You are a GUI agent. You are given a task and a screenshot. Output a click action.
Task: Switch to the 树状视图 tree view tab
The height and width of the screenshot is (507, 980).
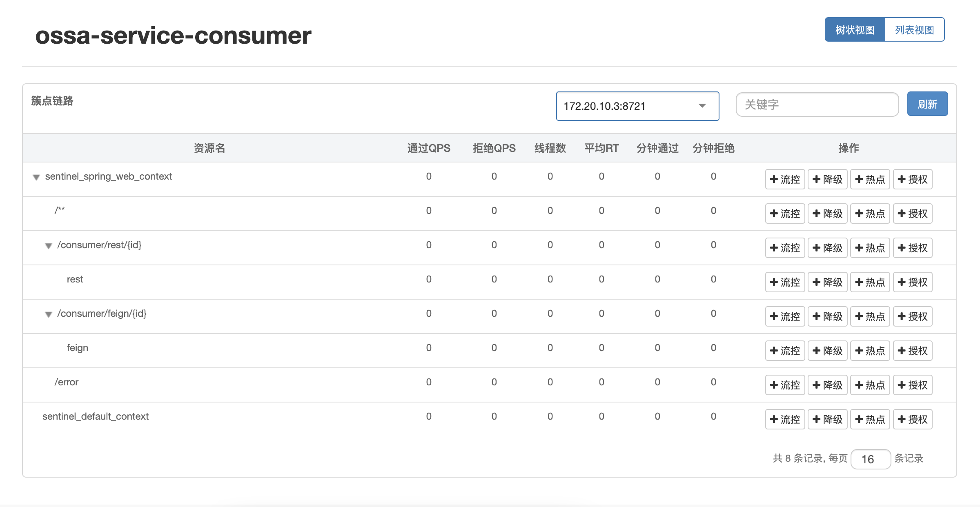coord(855,30)
